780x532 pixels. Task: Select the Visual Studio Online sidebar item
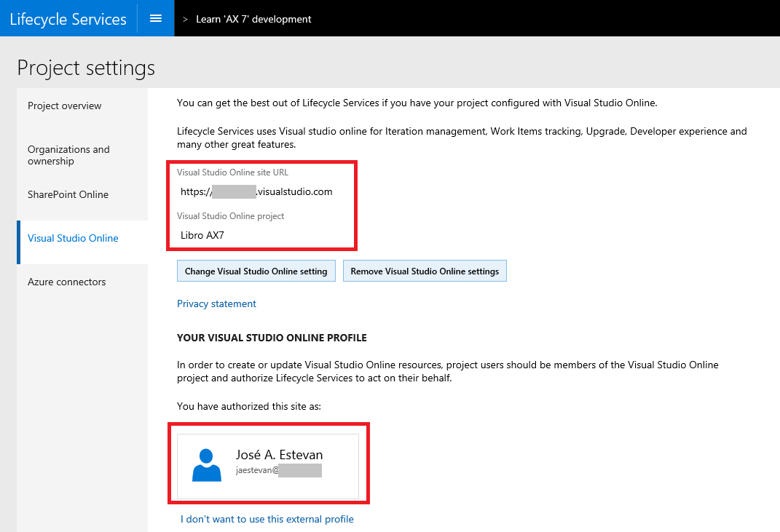pyautogui.click(x=73, y=238)
